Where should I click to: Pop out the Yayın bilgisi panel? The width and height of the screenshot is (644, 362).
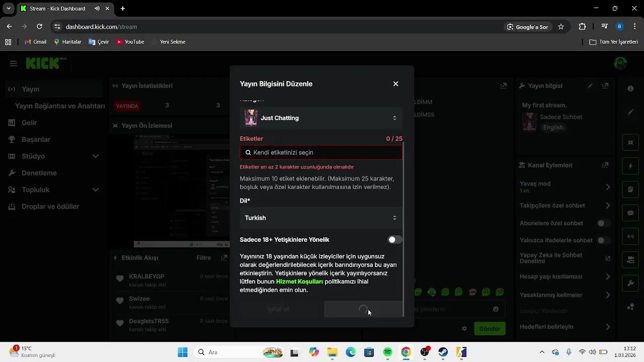(605, 86)
